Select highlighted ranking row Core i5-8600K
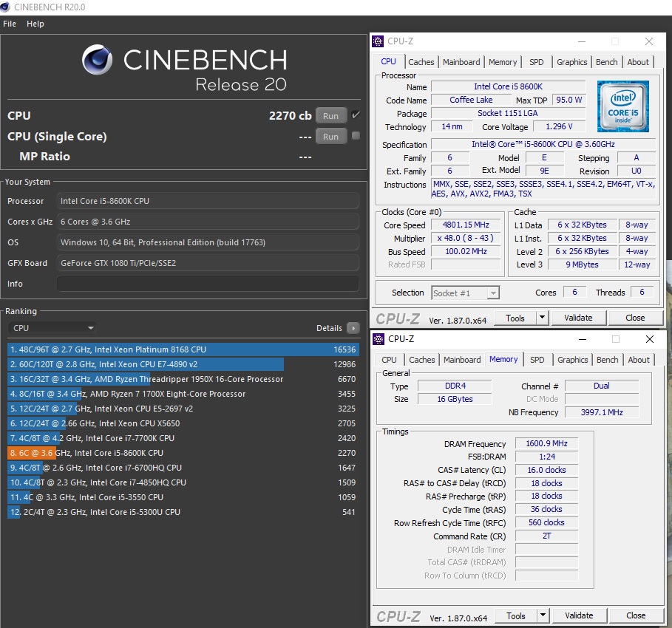The height and width of the screenshot is (628, 672). click(x=183, y=453)
